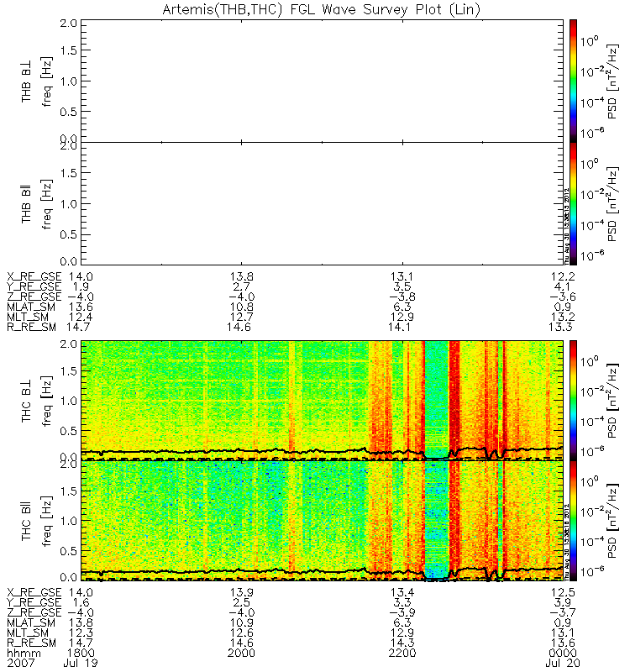Click upper table X_RE_GSE value '12.2'
630x672 pixels.
[563, 276]
